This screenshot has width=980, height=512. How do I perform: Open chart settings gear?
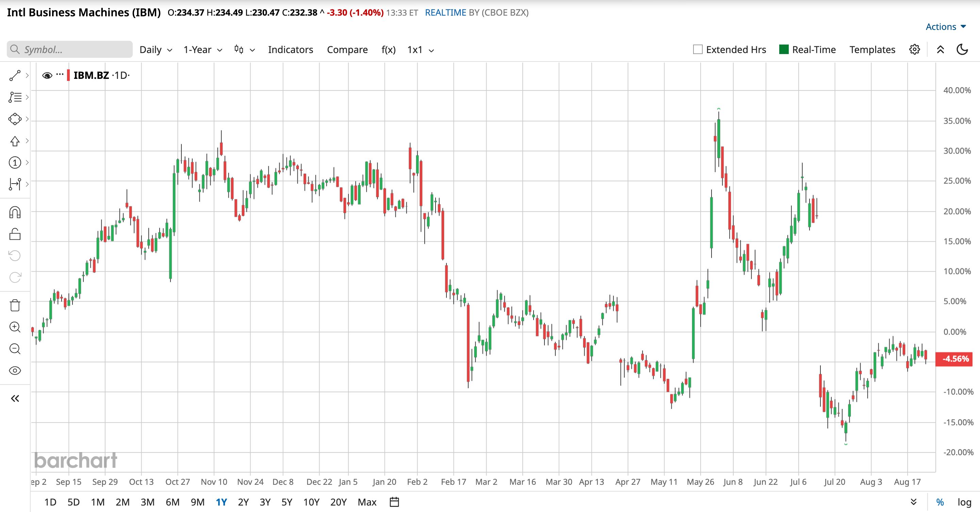click(915, 49)
